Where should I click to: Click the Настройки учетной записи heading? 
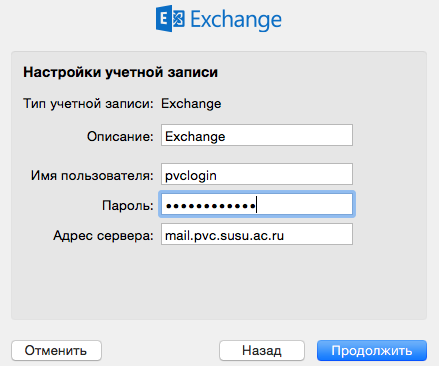(120, 72)
